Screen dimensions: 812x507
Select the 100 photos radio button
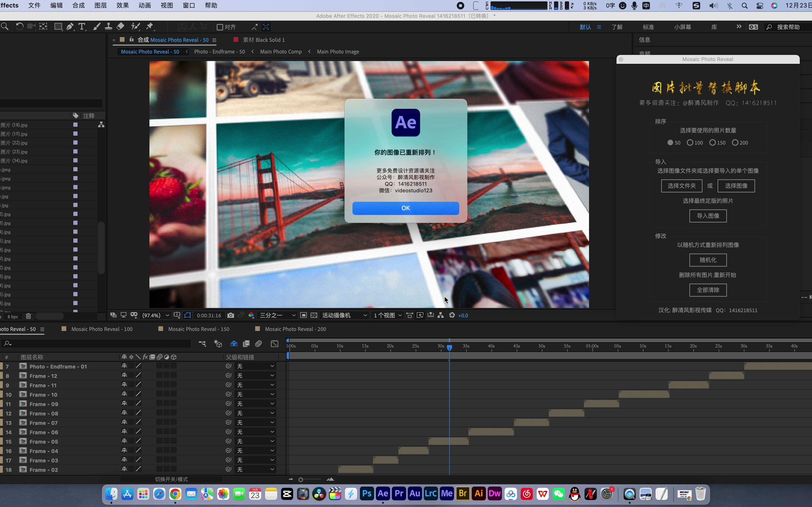690,142
